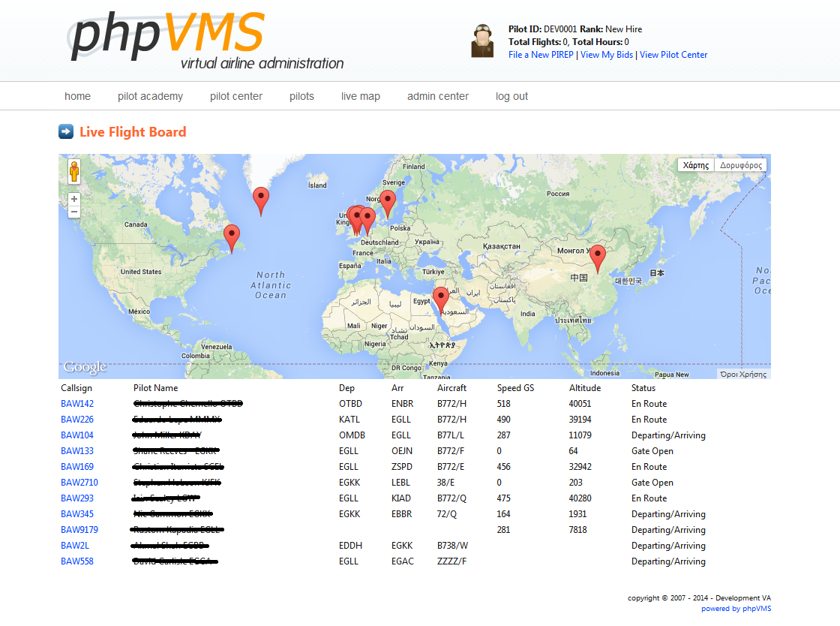Click the blue arrow icon beside Live Flight Board
This screenshot has height=626, width=840.
coord(66,131)
